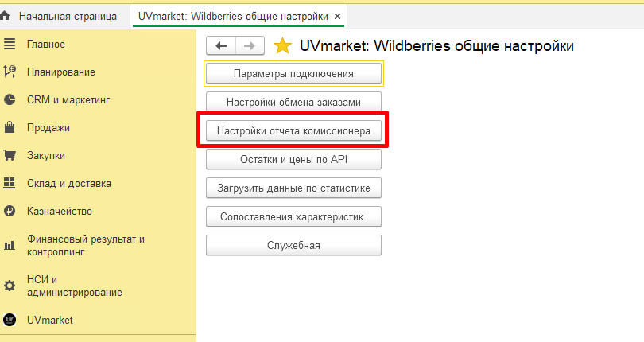Screen dimensions: 644x342
Task: Click the home icon on Начальная страница tab
Action: click(5, 16)
